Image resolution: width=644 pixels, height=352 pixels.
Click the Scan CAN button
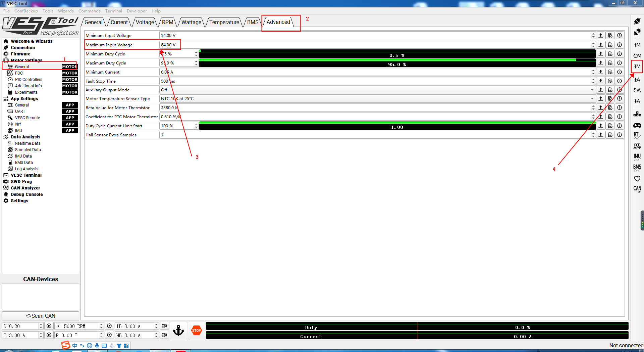pos(41,316)
